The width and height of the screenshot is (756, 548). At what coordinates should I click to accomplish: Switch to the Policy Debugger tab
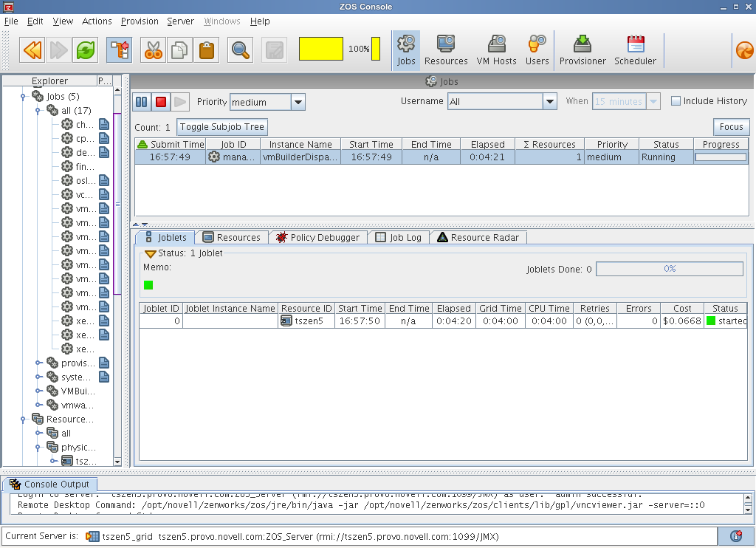[317, 237]
